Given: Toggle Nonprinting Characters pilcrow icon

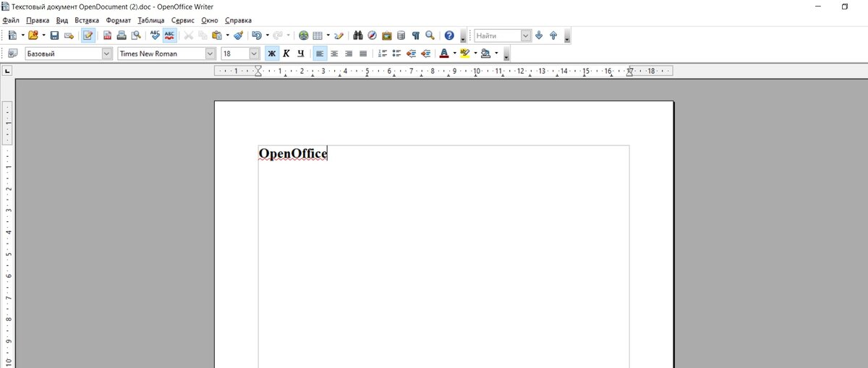Looking at the screenshot, I should [x=415, y=35].
